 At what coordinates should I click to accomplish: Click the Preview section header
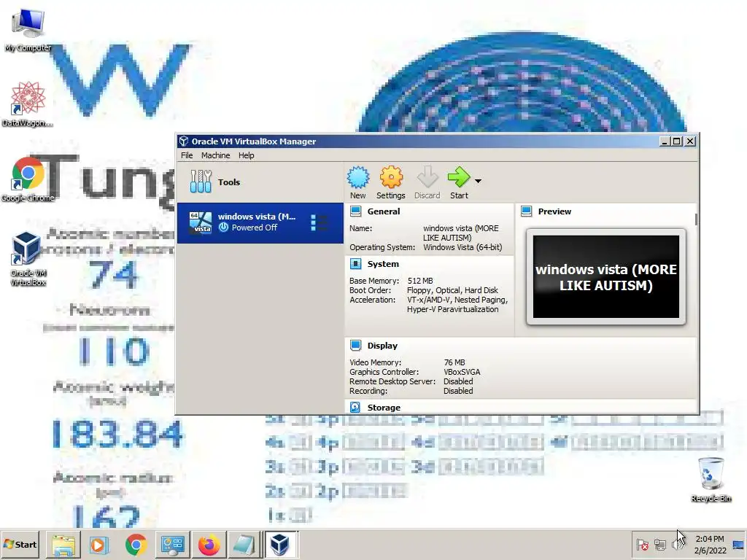tap(554, 211)
